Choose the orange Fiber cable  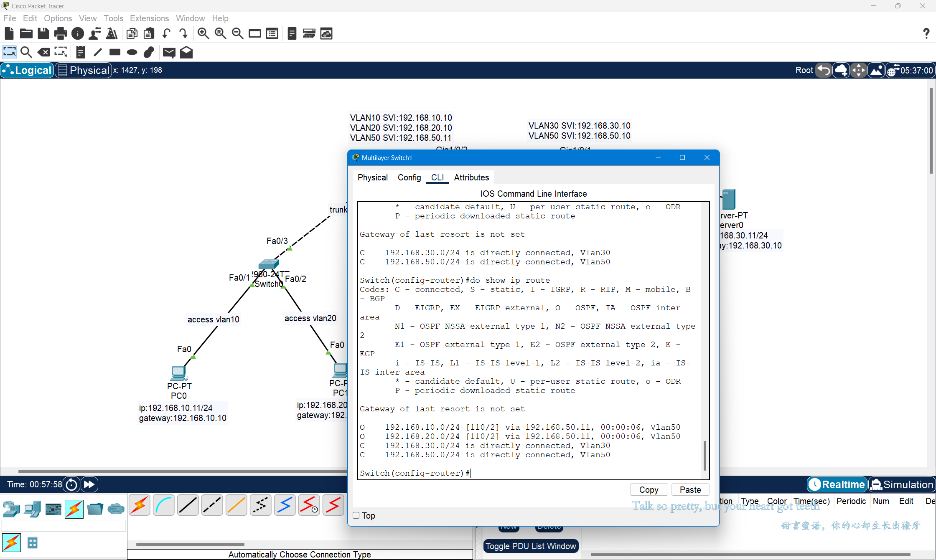(237, 505)
